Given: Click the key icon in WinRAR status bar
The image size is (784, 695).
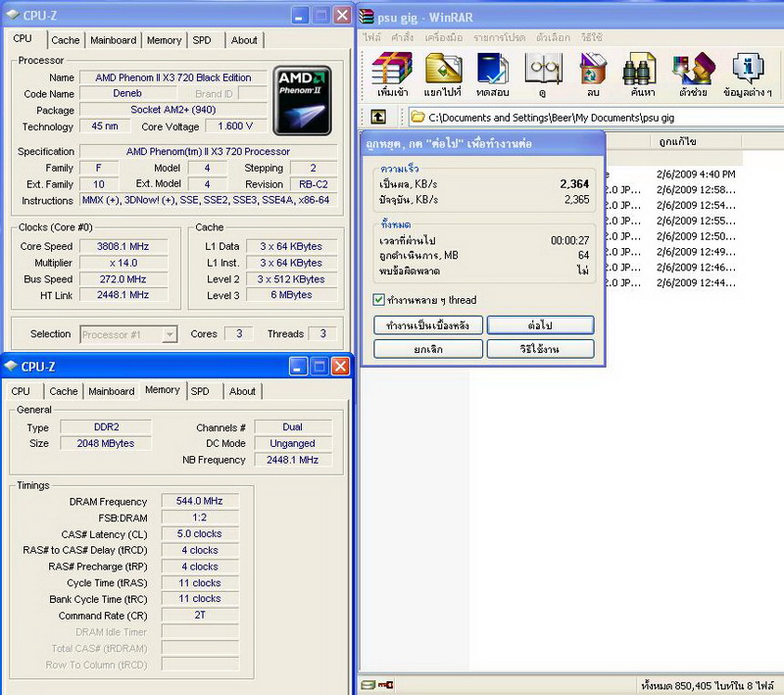Looking at the screenshot, I should 385,685.
